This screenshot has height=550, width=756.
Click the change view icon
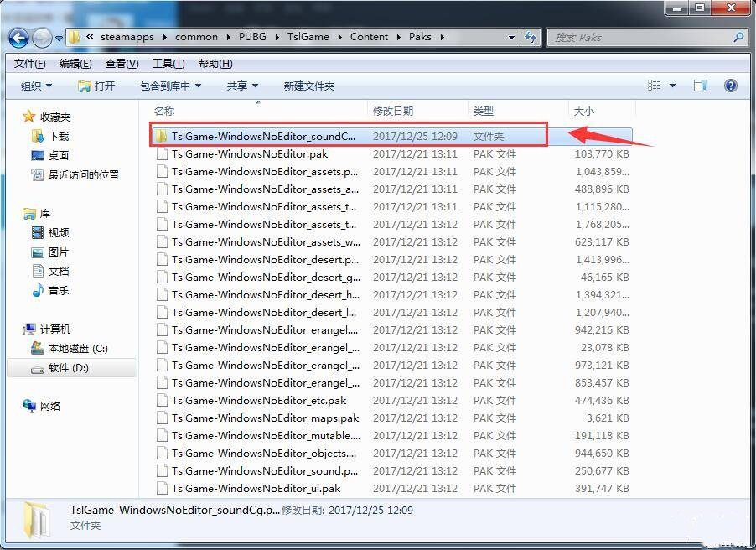655,86
